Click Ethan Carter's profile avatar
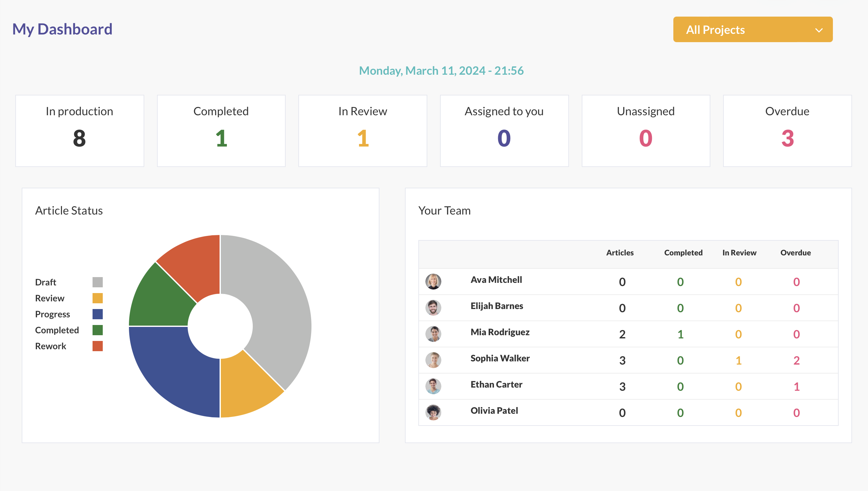868x491 pixels. click(433, 386)
